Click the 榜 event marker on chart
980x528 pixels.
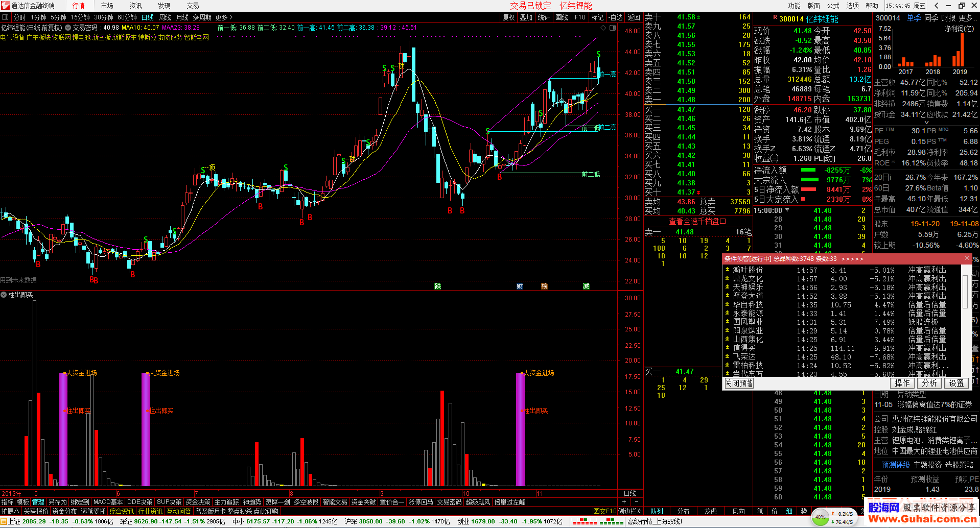[x=544, y=286]
